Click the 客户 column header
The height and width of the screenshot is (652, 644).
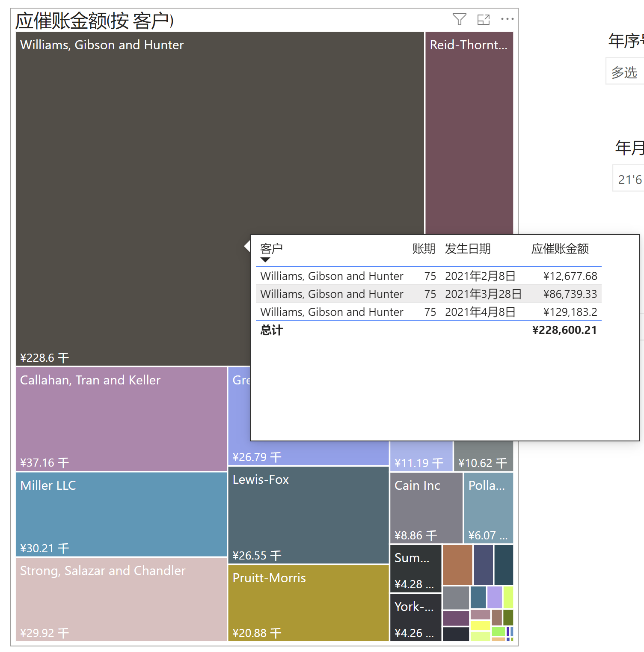click(x=271, y=249)
